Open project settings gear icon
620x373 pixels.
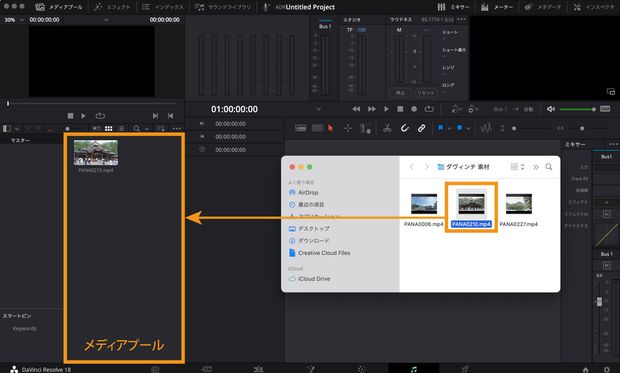point(607,369)
